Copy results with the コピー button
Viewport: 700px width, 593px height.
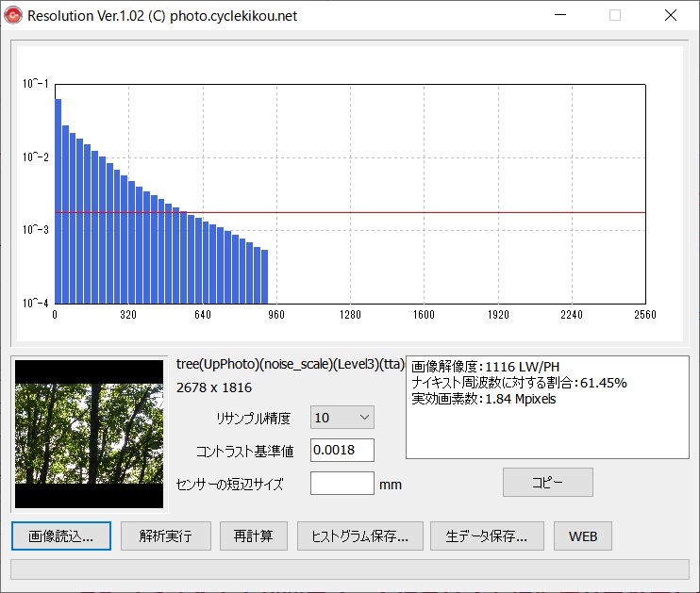click(x=548, y=482)
